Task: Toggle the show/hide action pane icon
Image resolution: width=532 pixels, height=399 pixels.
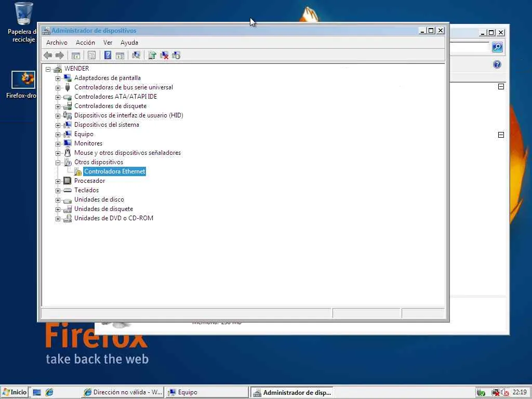Action: (x=120, y=55)
